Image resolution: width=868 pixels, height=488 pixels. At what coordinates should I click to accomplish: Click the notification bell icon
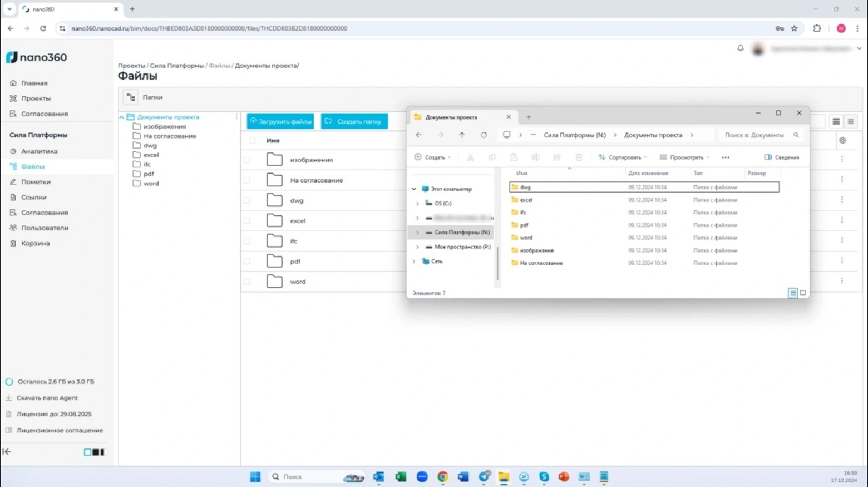pyautogui.click(x=740, y=48)
